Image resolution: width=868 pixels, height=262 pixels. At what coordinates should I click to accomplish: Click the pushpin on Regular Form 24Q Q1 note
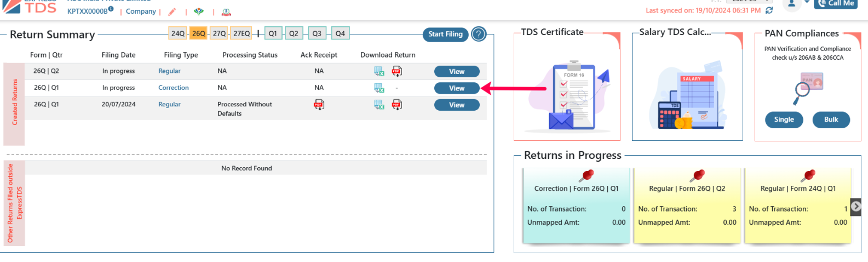[808, 175]
